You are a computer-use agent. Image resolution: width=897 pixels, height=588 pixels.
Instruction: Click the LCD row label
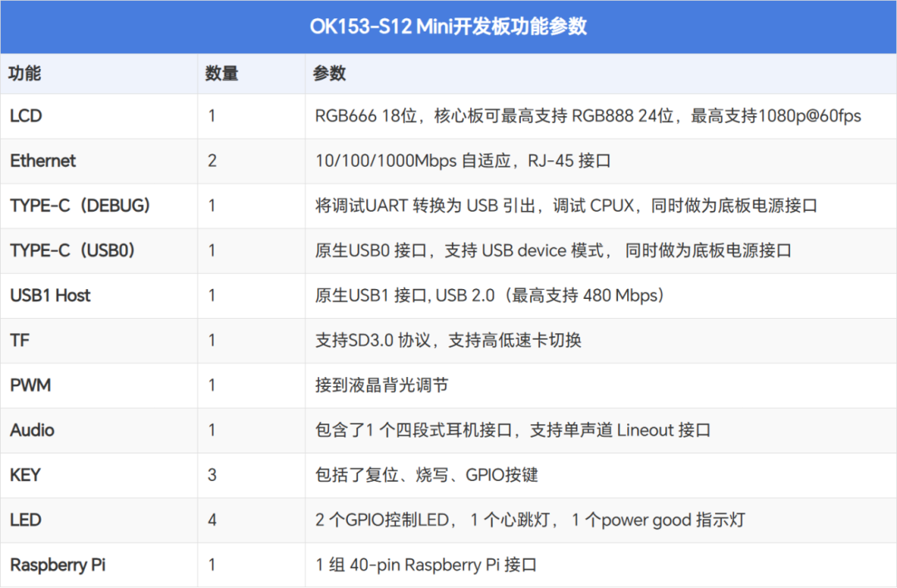(x=25, y=116)
